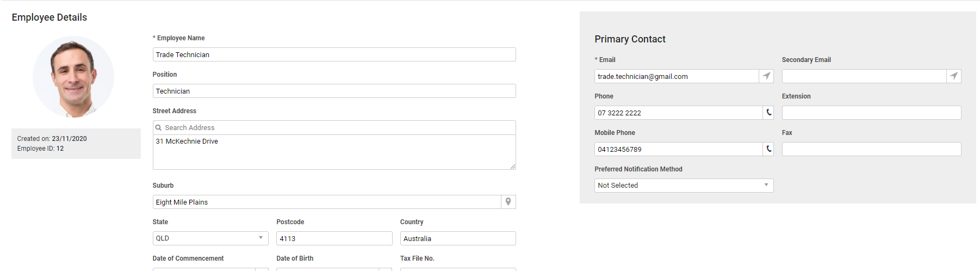Click the Country field showing Australia
Screen dimensions: 980x271
click(x=458, y=238)
